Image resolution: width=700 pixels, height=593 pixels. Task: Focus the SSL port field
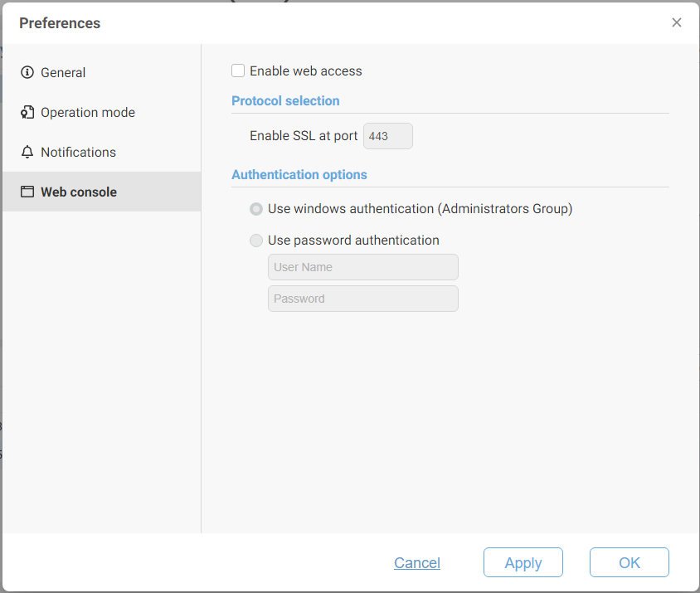click(388, 136)
